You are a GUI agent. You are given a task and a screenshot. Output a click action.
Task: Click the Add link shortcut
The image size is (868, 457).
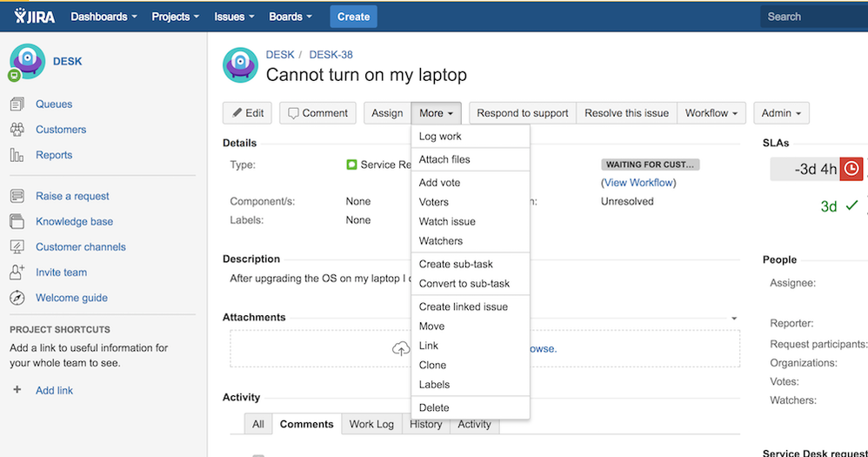54,391
